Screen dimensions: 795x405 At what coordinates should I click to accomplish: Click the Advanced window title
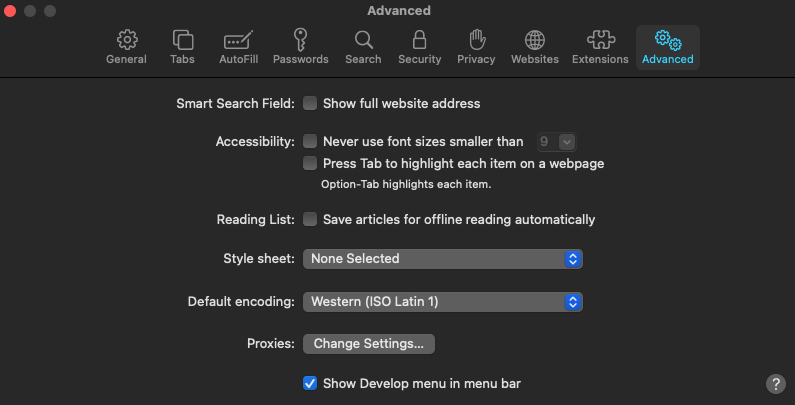tap(399, 11)
